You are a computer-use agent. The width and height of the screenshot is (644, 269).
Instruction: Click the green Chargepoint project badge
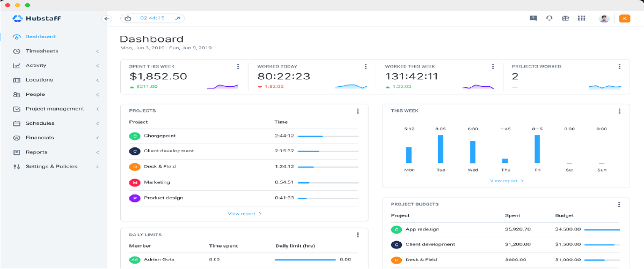tap(134, 136)
